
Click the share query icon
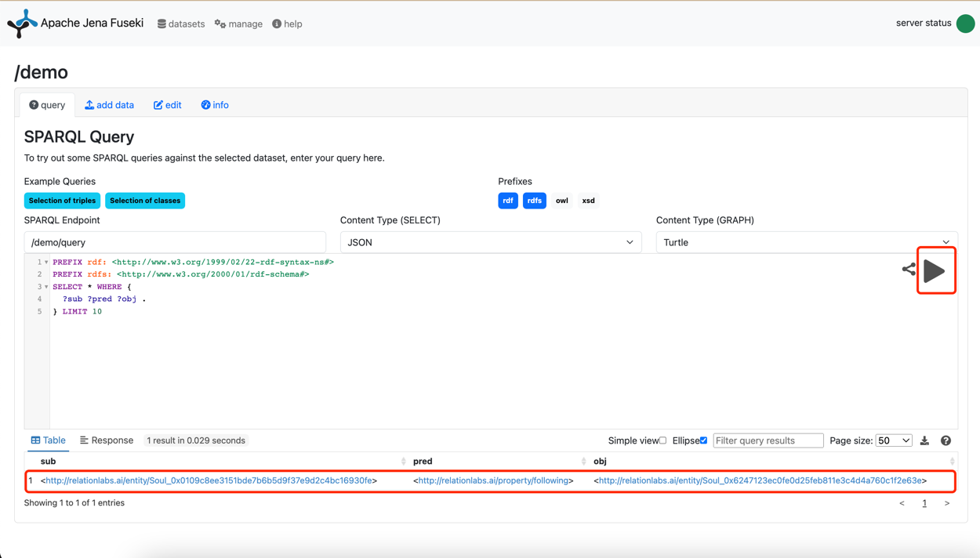pos(909,270)
